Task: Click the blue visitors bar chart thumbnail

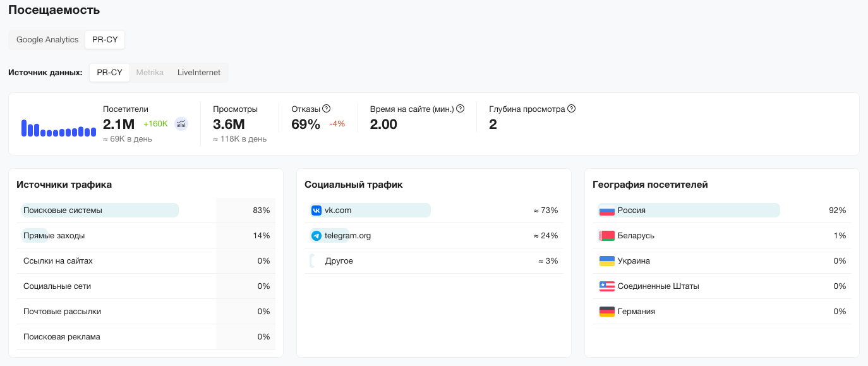Action: click(x=58, y=128)
